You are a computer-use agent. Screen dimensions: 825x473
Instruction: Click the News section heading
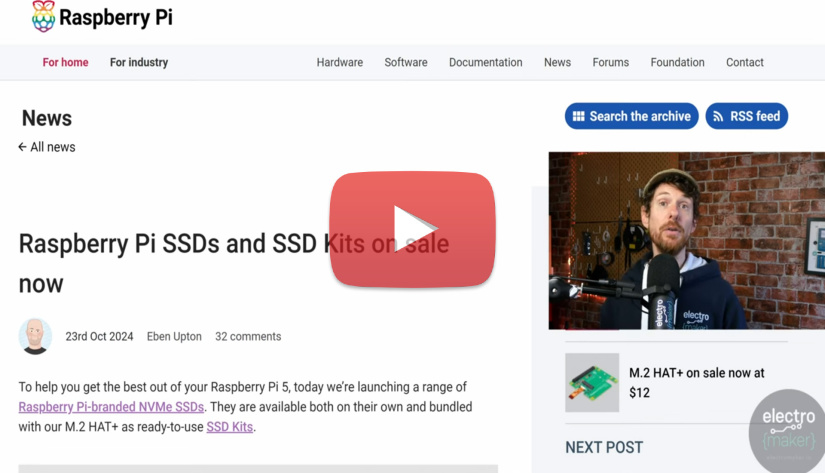point(47,118)
